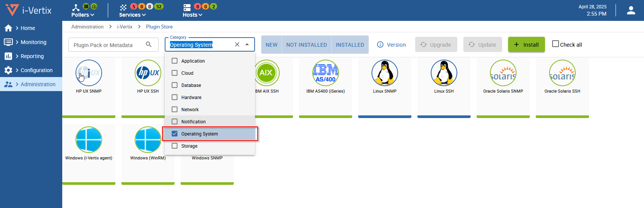The image size is (644, 208).
Task: Select the Windows (i-Vertix agent) icon
Action: [x=89, y=140]
